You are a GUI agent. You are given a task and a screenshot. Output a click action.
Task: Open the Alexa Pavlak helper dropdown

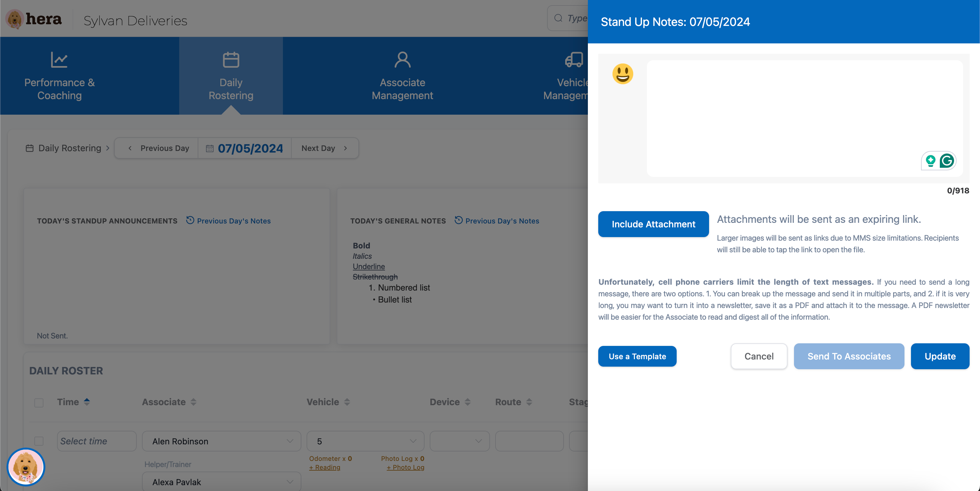pos(289,482)
